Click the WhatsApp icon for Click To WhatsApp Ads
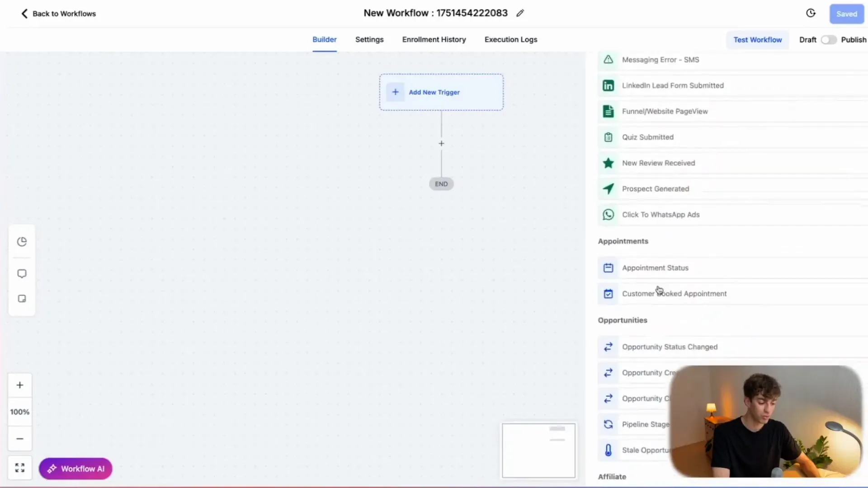Viewport: 868px width, 488px height. [x=609, y=215]
